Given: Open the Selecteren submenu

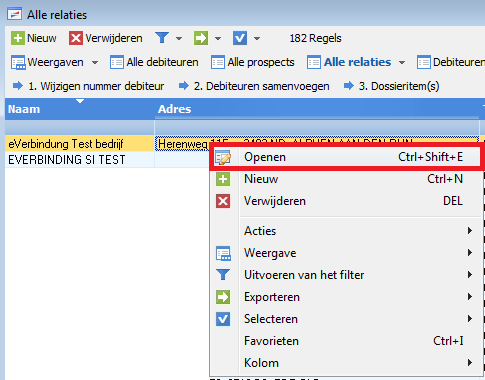Looking at the screenshot, I should pyautogui.click(x=346, y=319).
